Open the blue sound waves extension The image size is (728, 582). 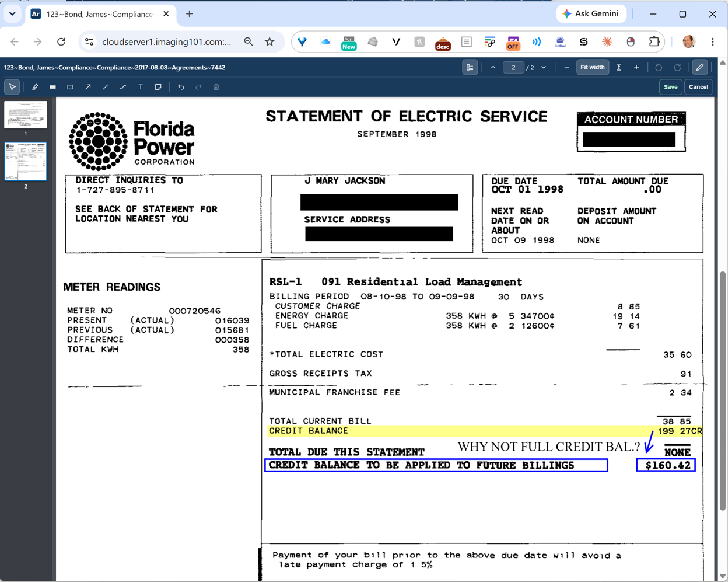[x=537, y=41]
